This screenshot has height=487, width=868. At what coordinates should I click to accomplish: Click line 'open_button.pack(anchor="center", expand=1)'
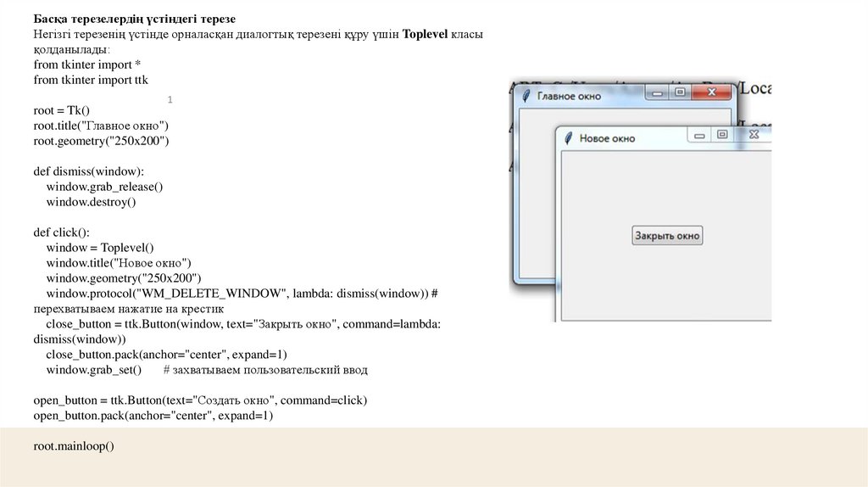[x=153, y=415]
